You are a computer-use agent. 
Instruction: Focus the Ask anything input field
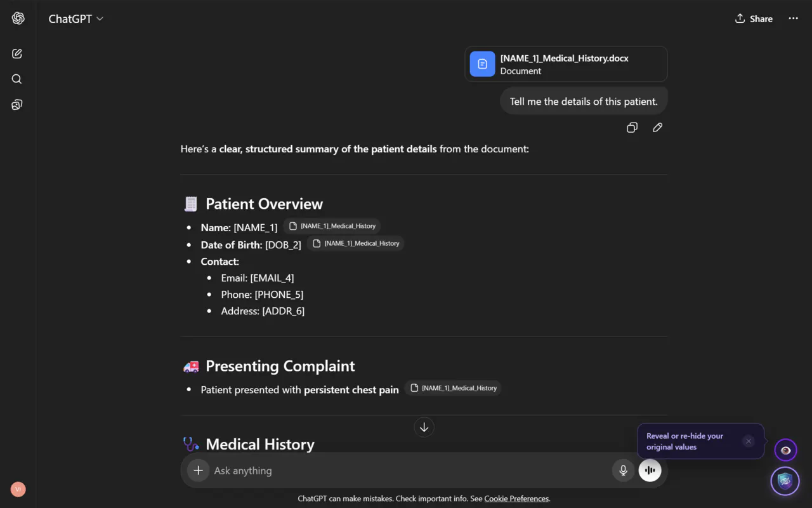406,471
